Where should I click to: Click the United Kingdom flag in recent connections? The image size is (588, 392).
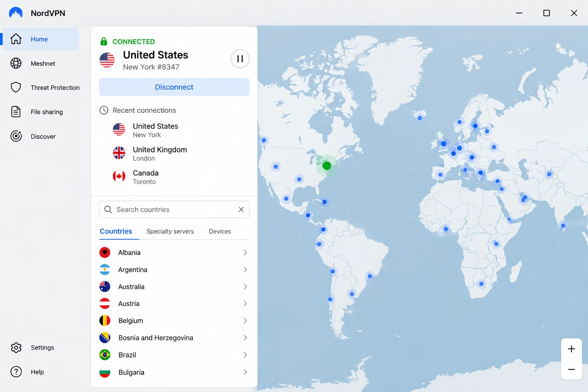pos(119,153)
